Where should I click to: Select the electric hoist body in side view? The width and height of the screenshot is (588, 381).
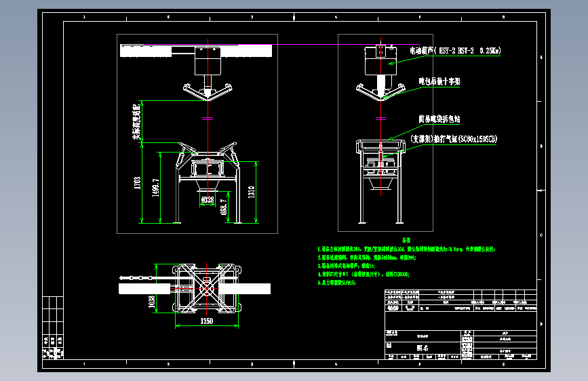pos(380,60)
